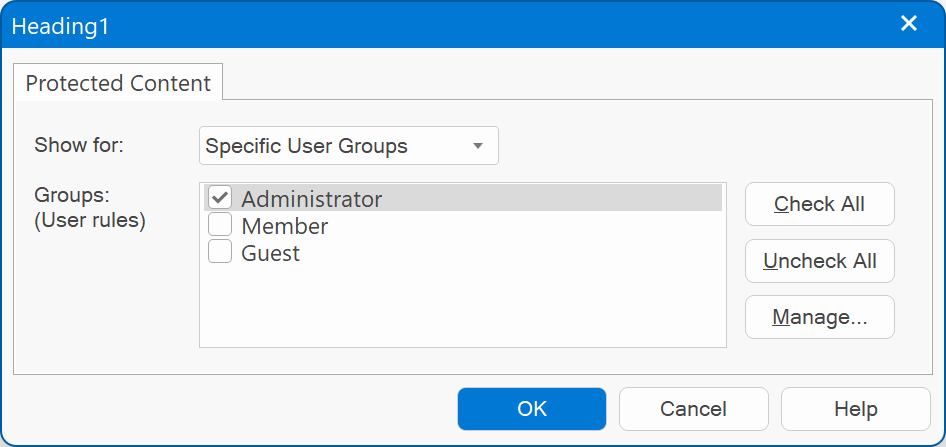Click the Check All button
Viewport: 946px width, 447px height.
coord(819,204)
